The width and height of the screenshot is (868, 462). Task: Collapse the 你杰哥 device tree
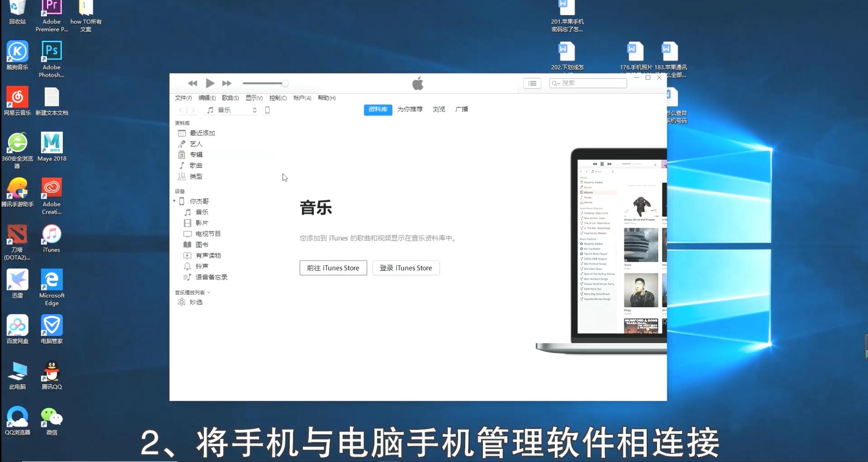click(x=174, y=201)
